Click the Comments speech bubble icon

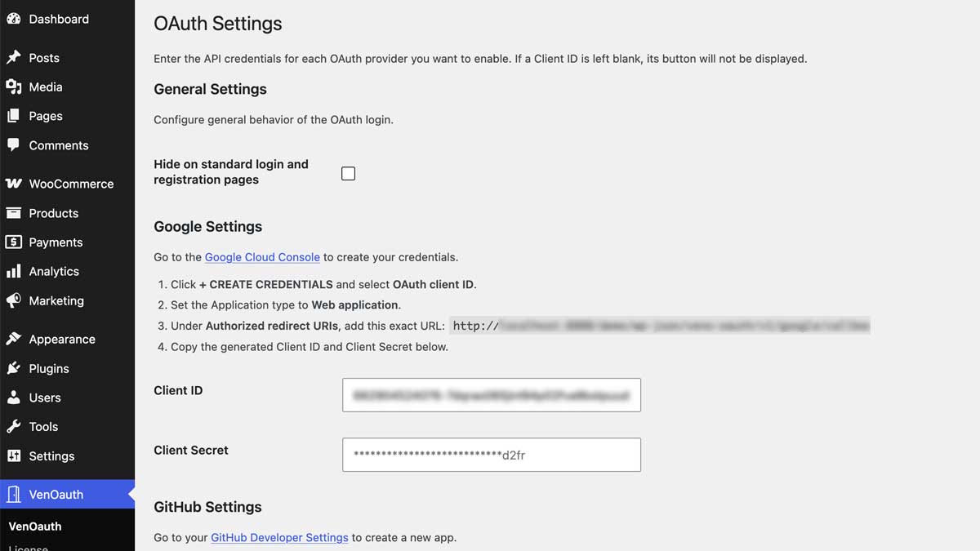pyautogui.click(x=13, y=145)
